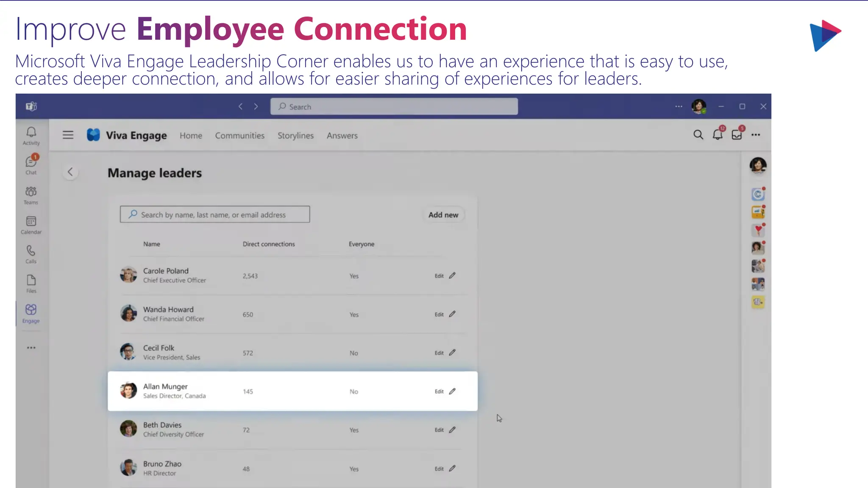Select Carole Poland's name
Screen dimensions: 868x488
[166, 271]
